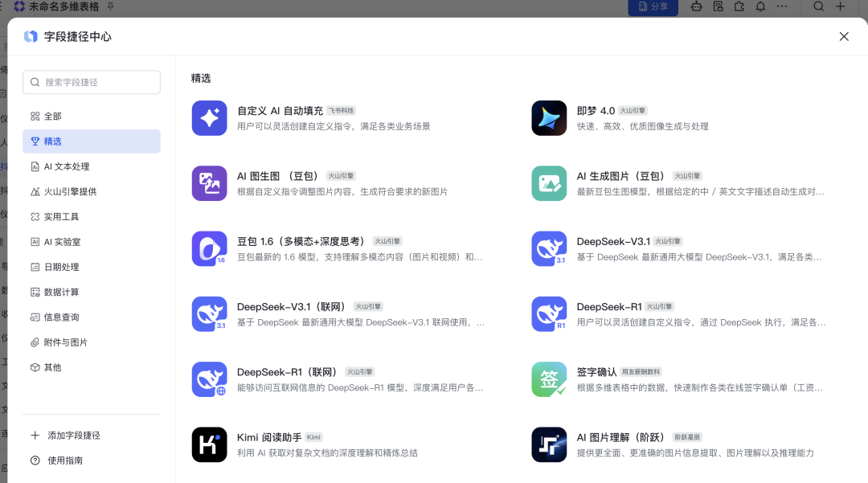The image size is (868, 483).
Task: Click the 分享 share button
Action: coord(653,6)
